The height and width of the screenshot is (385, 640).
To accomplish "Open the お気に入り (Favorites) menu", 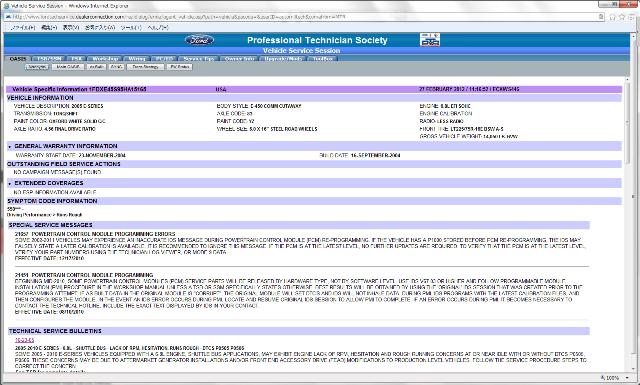I will click(100, 27).
